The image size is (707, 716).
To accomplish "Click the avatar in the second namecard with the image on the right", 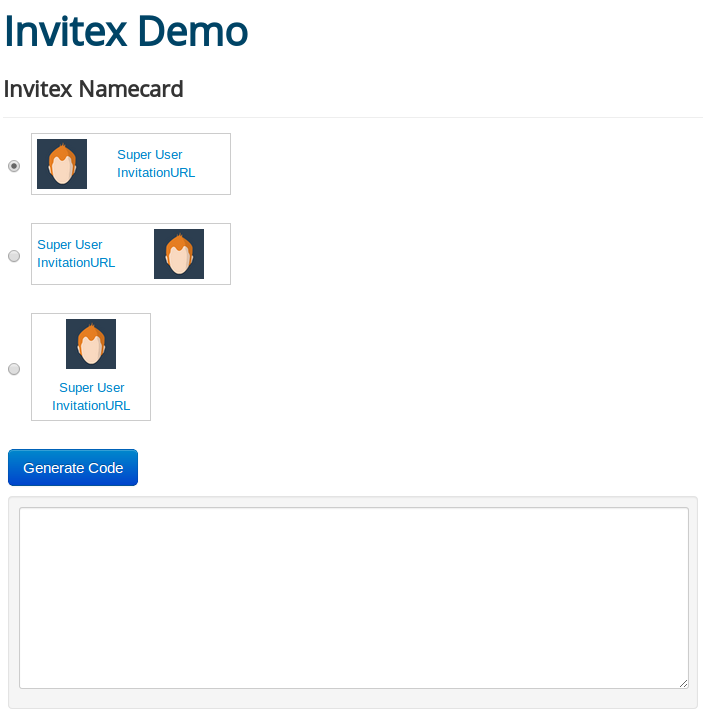I will (179, 254).
